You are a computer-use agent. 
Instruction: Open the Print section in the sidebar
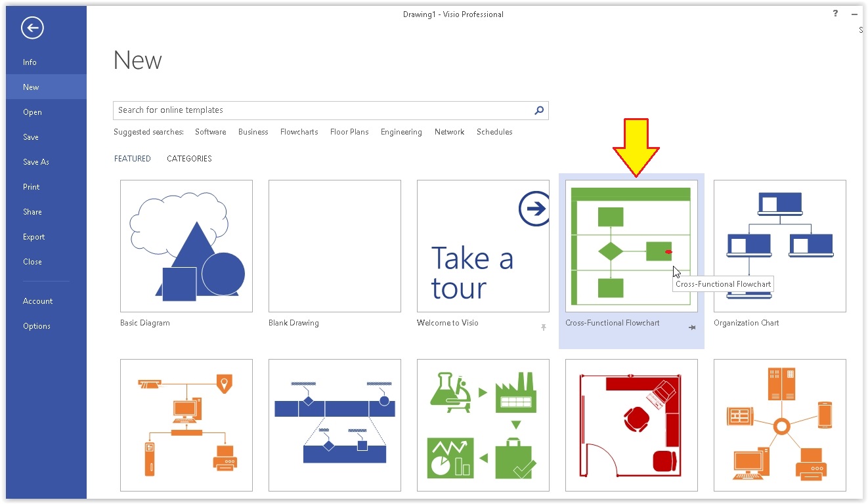pos(31,186)
